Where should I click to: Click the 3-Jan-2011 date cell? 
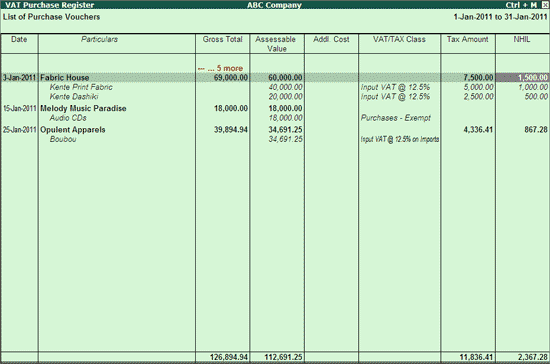(x=19, y=77)
